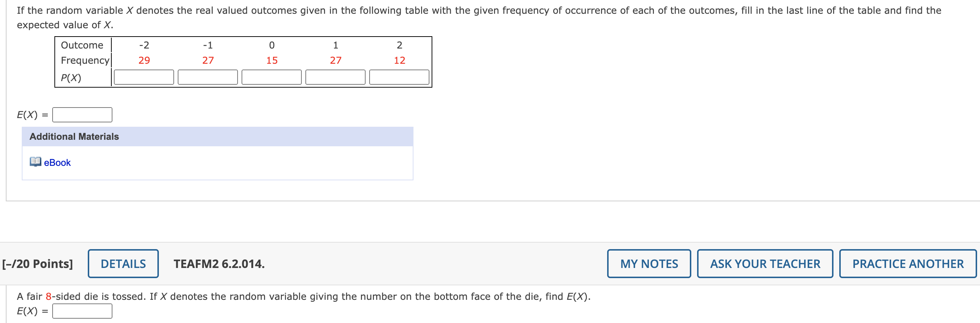Viewport: 980px width, 323px height.
Task: Click the P(X) input for outcome 0
Action: [x=272, y=77]
